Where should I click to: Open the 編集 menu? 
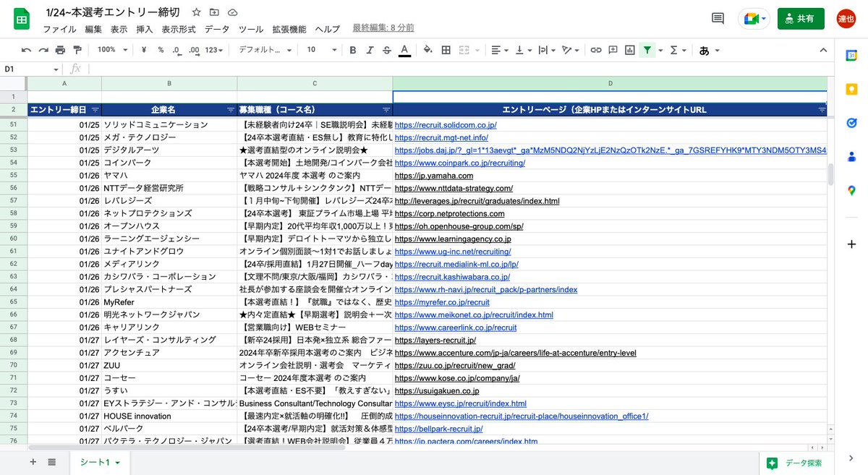click(93, 29)
